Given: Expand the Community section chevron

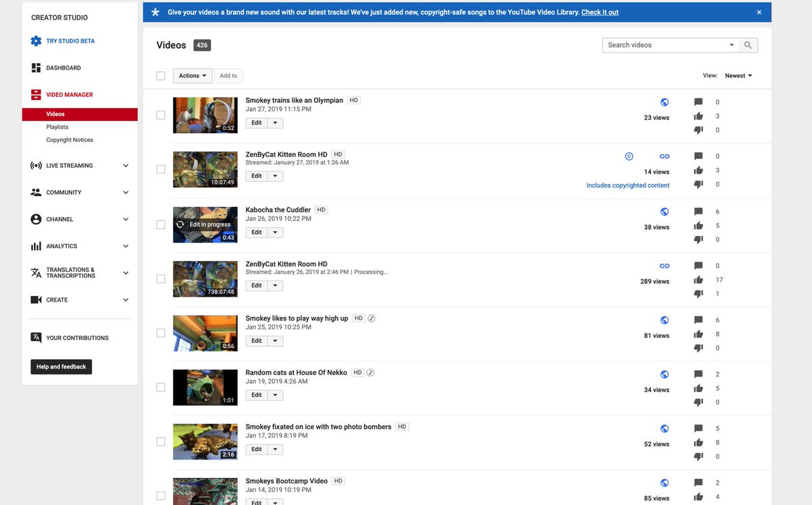Looking at the screenshot, I should pos(126,193).
